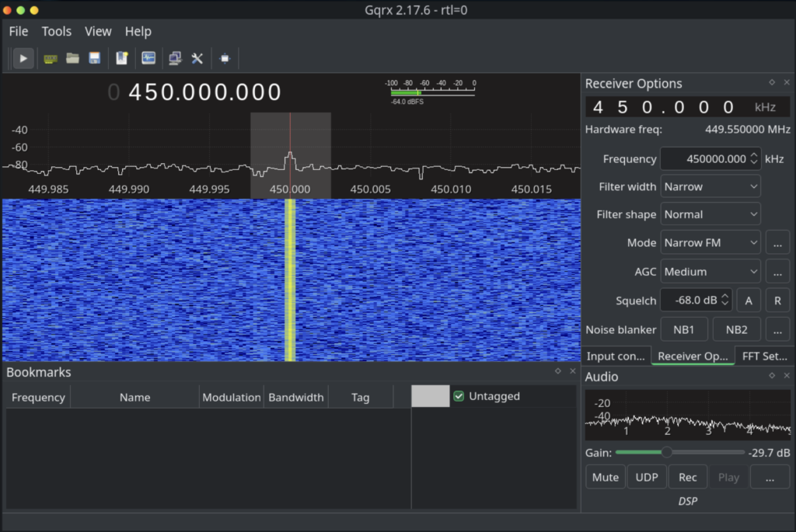796x532 pixels.
Task: Click the Squelch spinbox arrows
Action: [x=725, y=301]
